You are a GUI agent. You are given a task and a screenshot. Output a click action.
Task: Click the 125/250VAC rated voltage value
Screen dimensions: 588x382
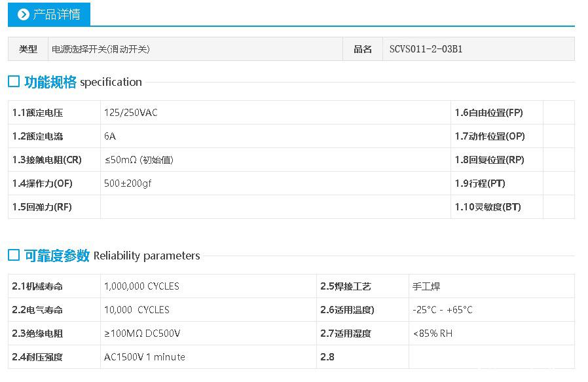(131, 113)
